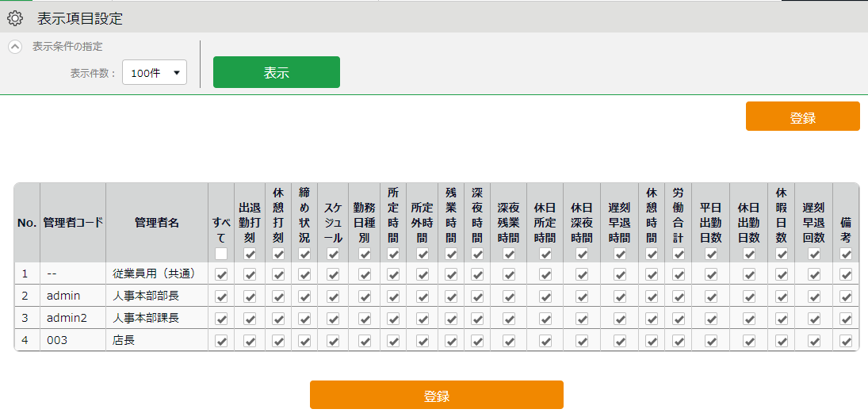Open the 表示件数 100件 dropdown
This screenshot has height=413, width=868.
click(155, 73)
